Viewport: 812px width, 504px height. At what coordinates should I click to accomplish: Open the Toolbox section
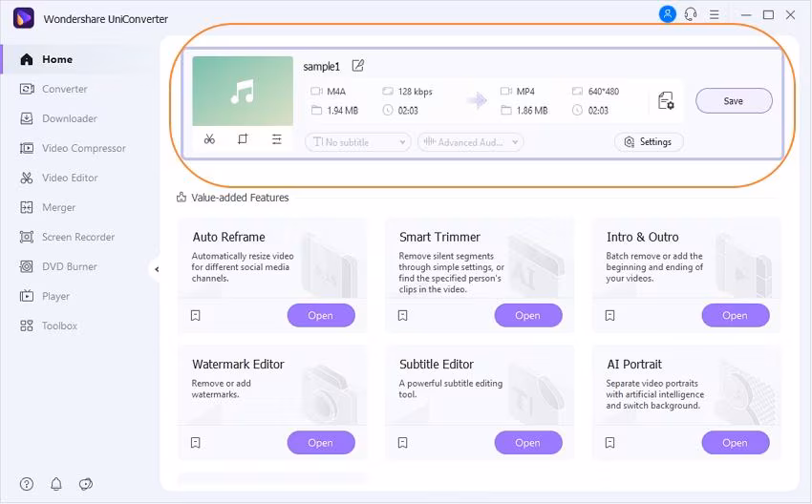[80, 325]
